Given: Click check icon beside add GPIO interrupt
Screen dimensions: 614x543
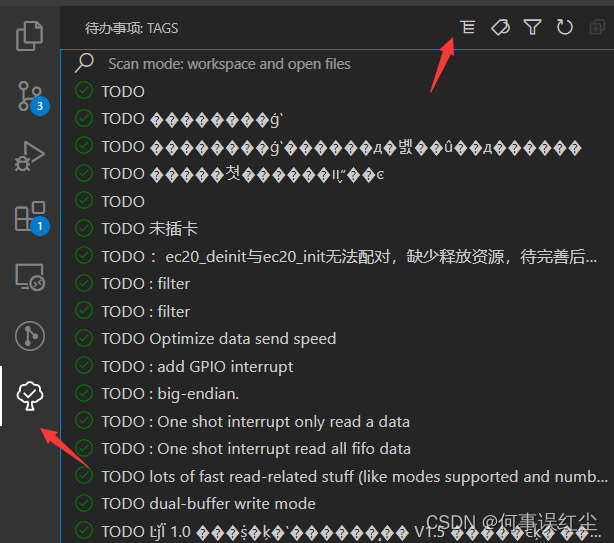Looking at the screenshot, I should (x=84, y=365).
